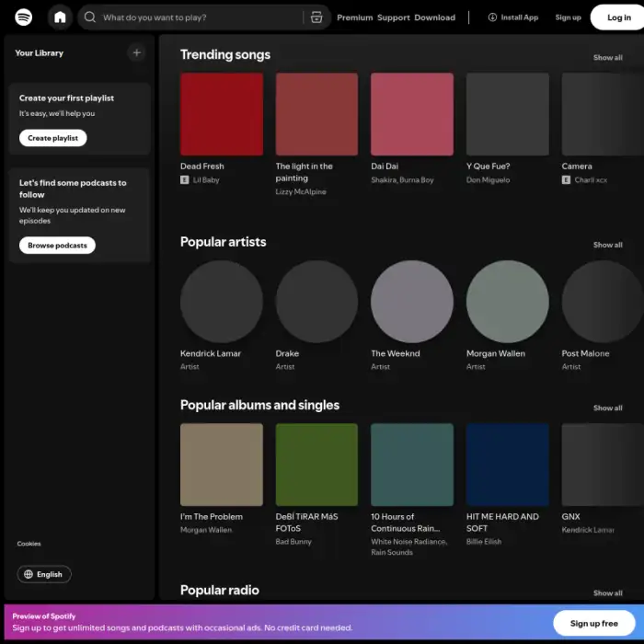This screenshot has width=644, height=644.
Task: Show all Popular radio
Action: point(607,593)
